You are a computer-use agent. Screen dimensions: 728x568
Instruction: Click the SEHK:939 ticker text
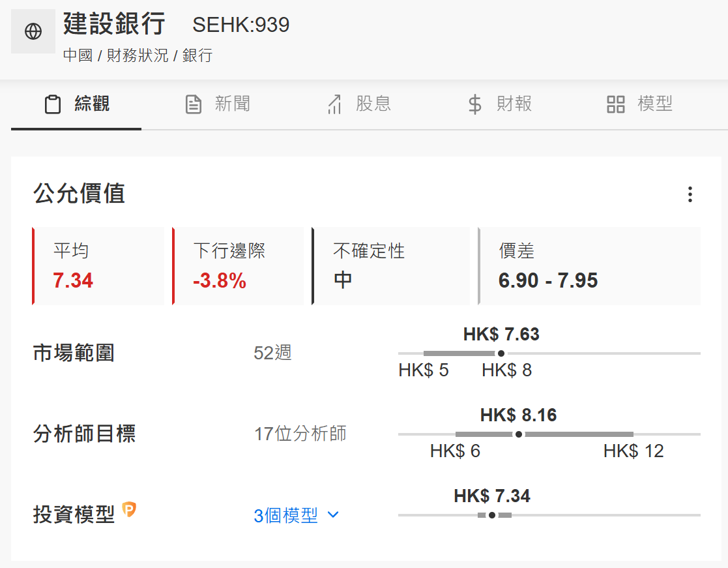point(241,25)
